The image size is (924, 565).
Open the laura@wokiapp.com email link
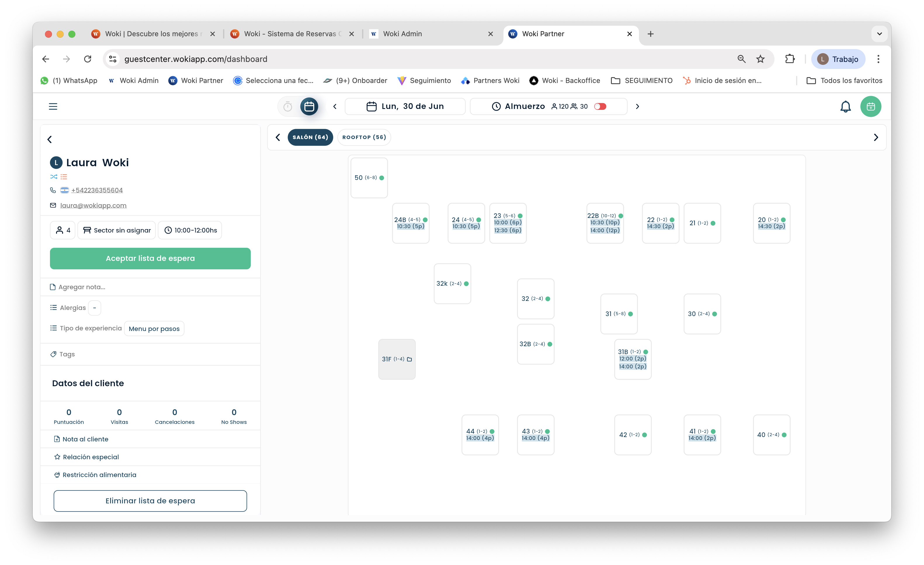pos(93,206)
